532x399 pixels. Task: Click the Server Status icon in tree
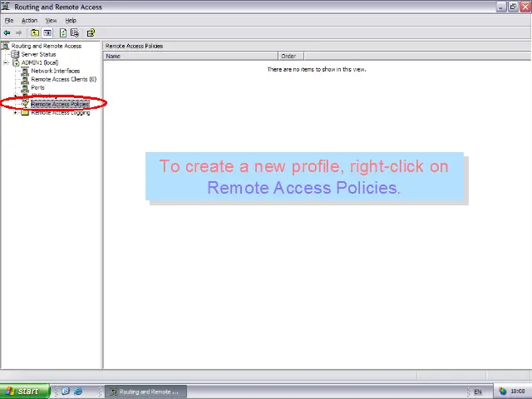(x=15, y=54)
